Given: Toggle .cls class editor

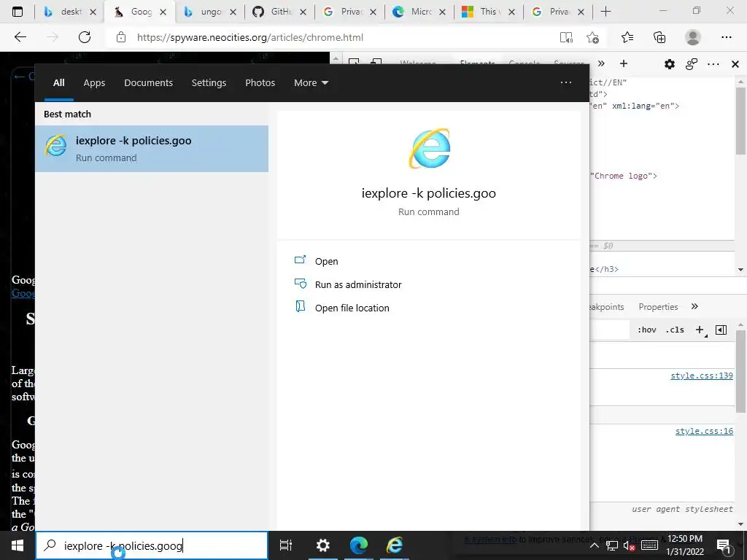Looking at the screenshot, I should (x=675, y=330).
